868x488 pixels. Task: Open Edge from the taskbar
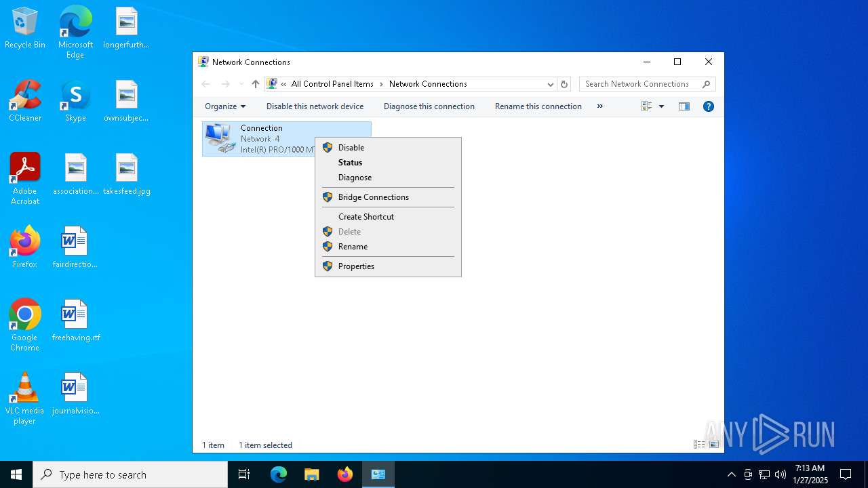(279, 474)
